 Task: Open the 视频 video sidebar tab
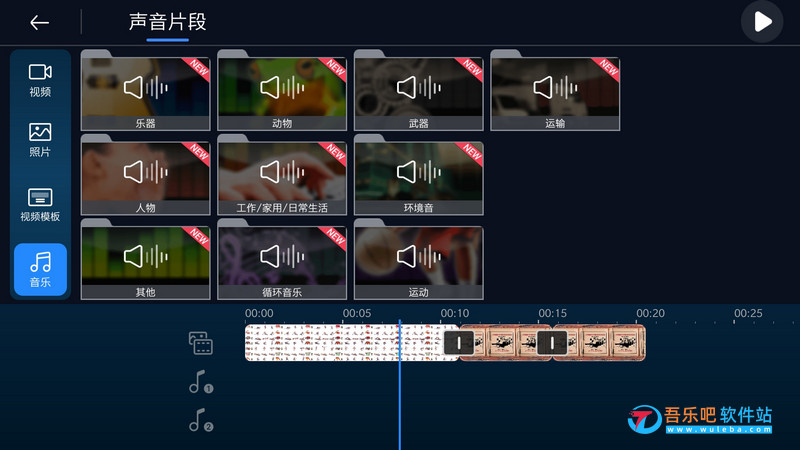pyautogui.click(x=40, y=80)
